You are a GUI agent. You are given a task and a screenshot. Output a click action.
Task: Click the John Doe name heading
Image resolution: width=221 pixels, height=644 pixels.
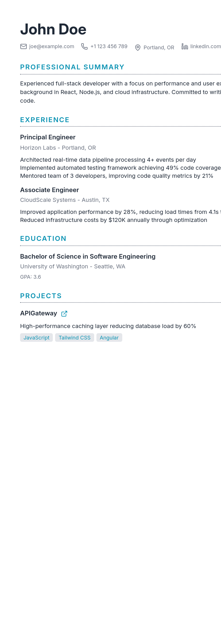(53, 29)
